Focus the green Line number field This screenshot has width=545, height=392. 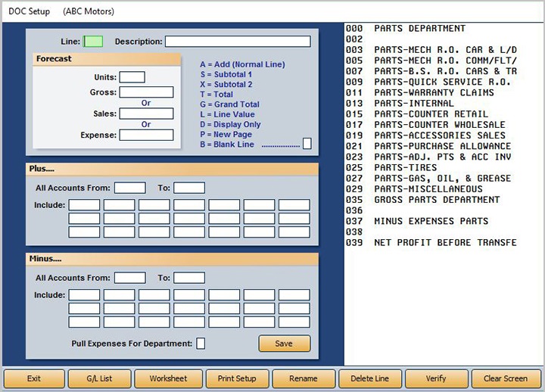(x=93, y=42)
